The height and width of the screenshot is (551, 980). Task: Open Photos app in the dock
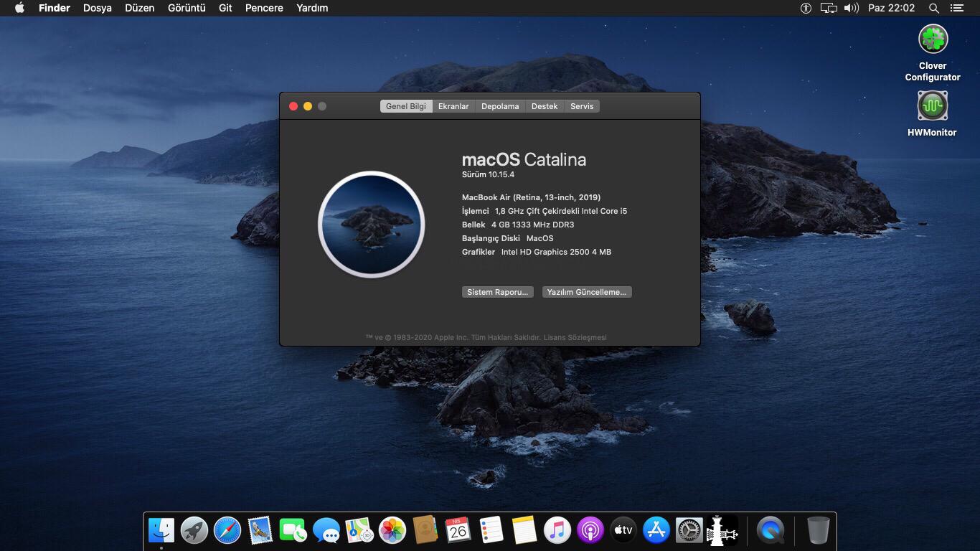point(392,531)
